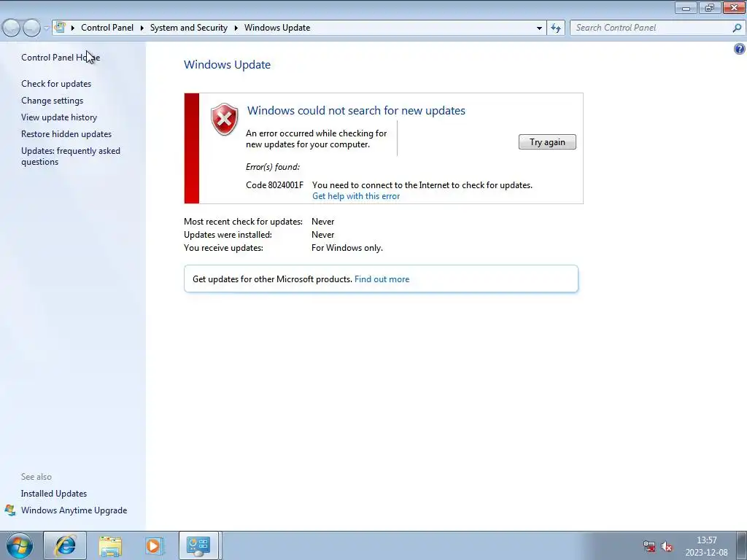Click the search magnifier icon
Image resolution: width=747 pixels, height=560 pixels.
737,28
